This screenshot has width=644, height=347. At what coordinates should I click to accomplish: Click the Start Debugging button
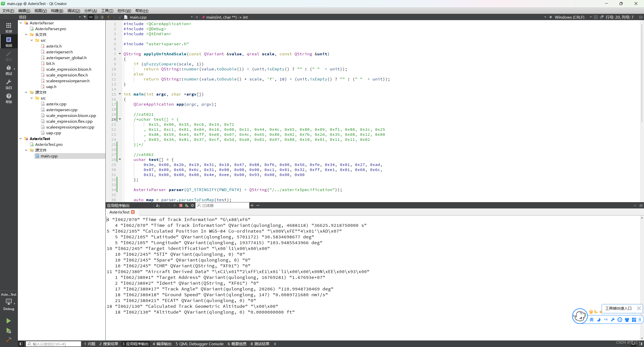(8, 331)
